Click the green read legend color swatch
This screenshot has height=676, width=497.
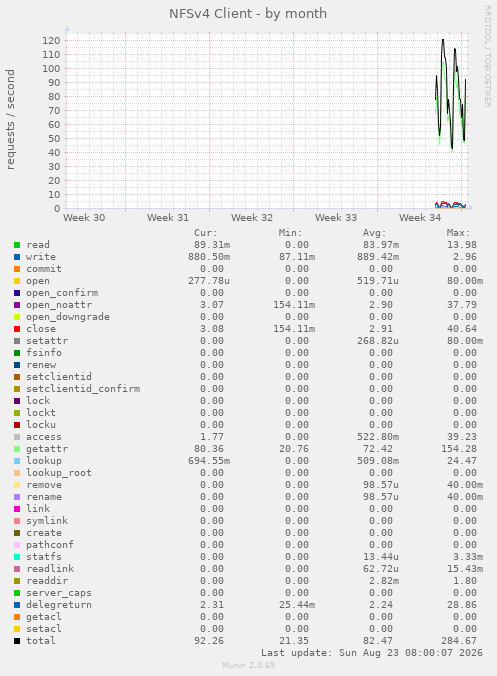coord(17,245)
